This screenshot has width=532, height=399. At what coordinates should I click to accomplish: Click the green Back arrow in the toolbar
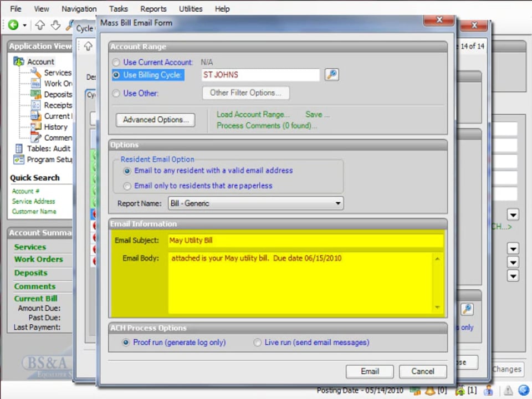(x=13, y=25)
